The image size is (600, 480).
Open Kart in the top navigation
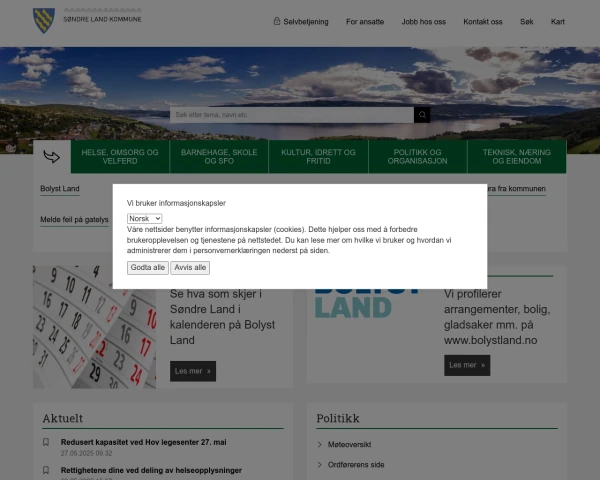pyautogui.click(x=558, y=22)
